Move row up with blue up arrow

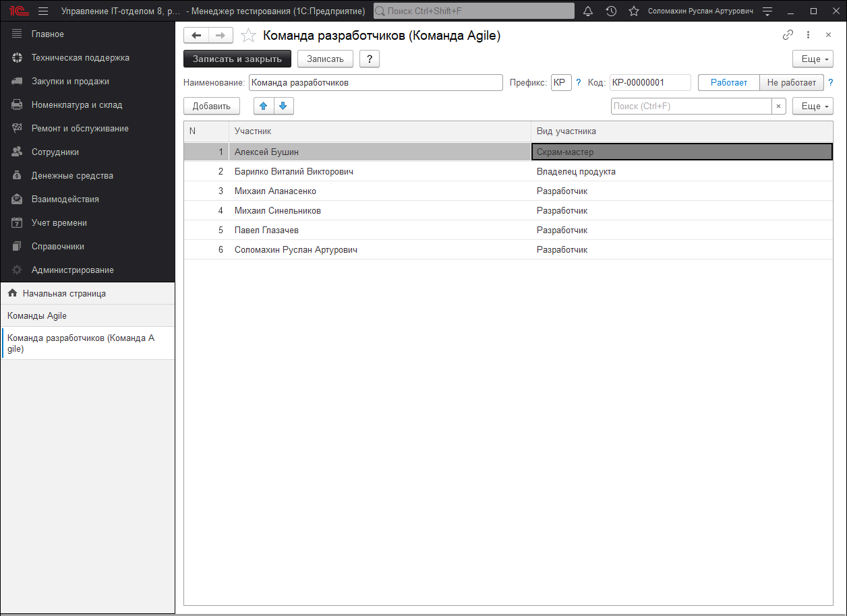[x=264, y=106]
